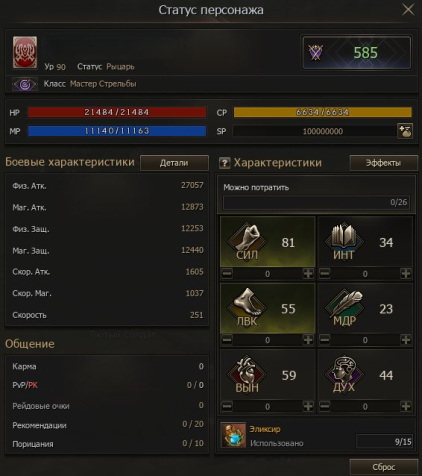Click the ЛВК dexterity foot icon

(247, 307)
